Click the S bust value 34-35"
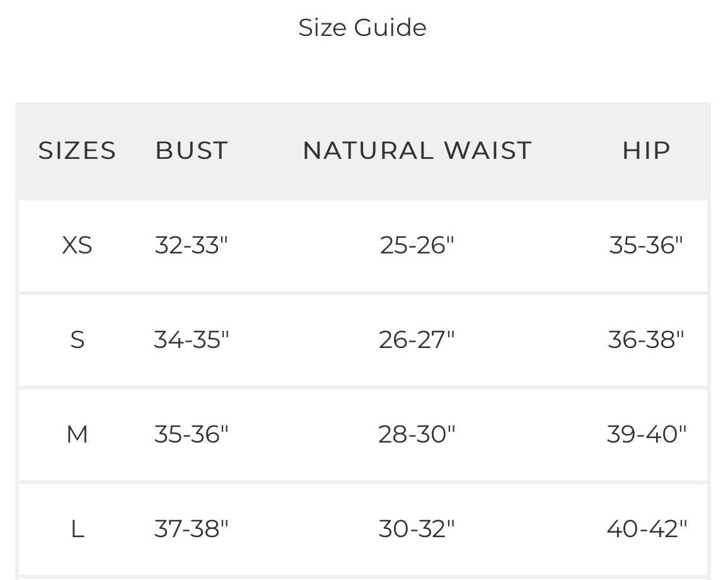 191,340
